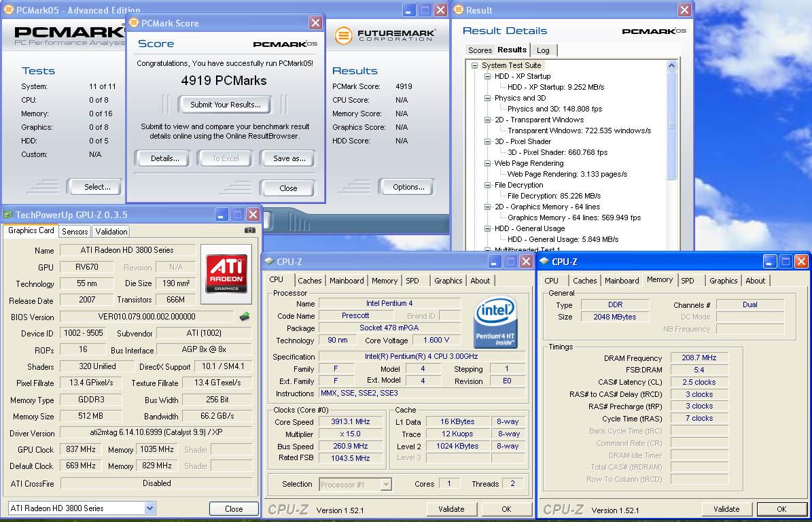Click the DRAM Frequency 208.7 MHz field

699,358
